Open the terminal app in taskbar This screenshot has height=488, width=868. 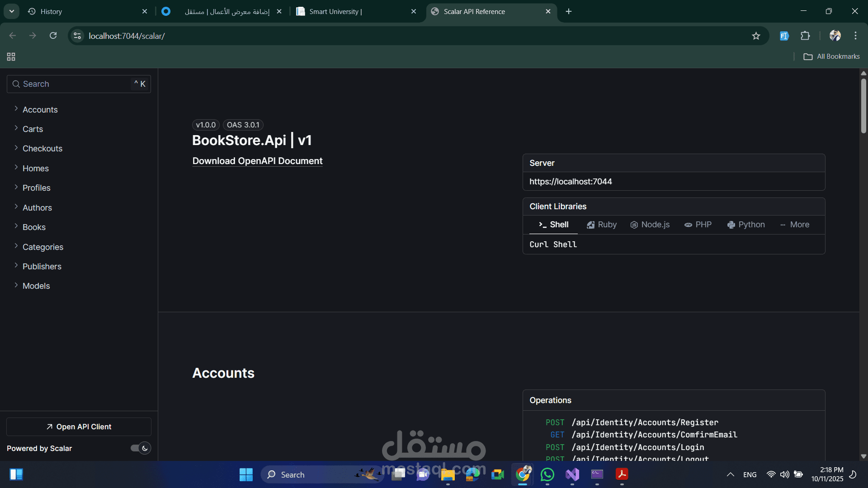click(x=597, y=474)
